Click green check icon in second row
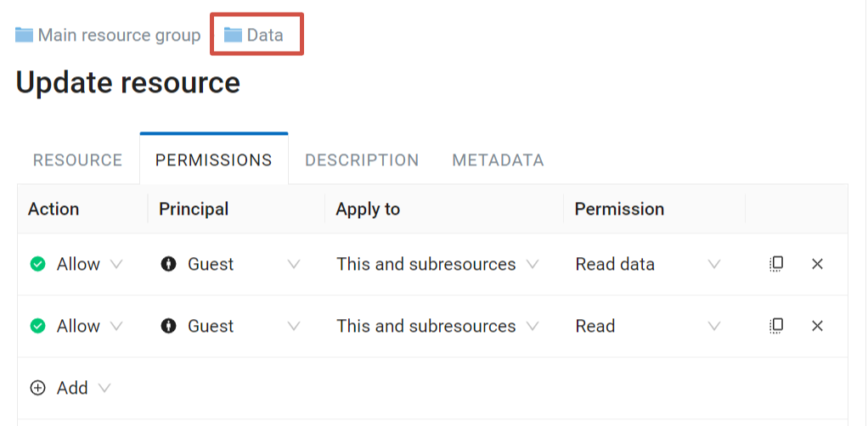868x426 pixels. pos(37,327)
